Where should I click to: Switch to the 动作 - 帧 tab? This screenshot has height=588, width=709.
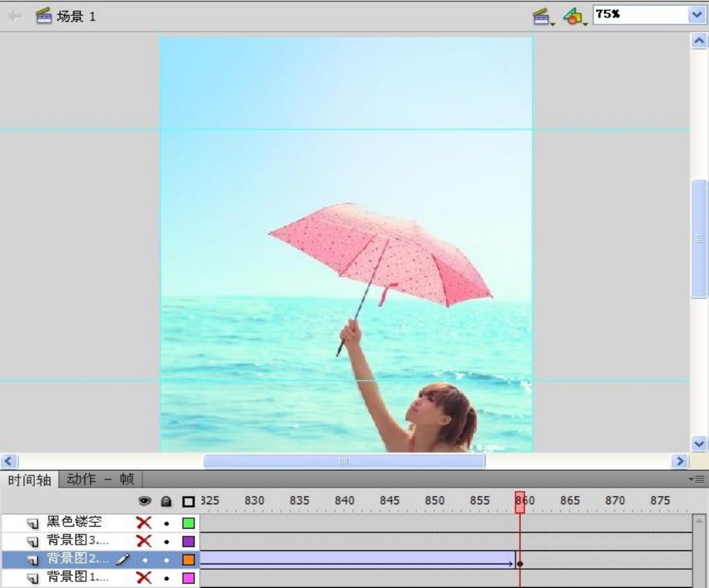tap(99, 479)
